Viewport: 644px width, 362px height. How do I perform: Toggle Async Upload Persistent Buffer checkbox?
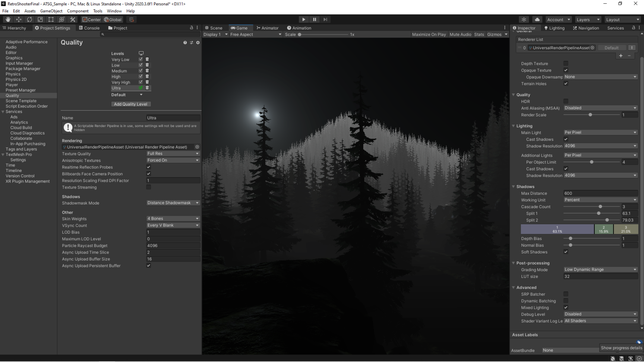[x=149, y=266]
